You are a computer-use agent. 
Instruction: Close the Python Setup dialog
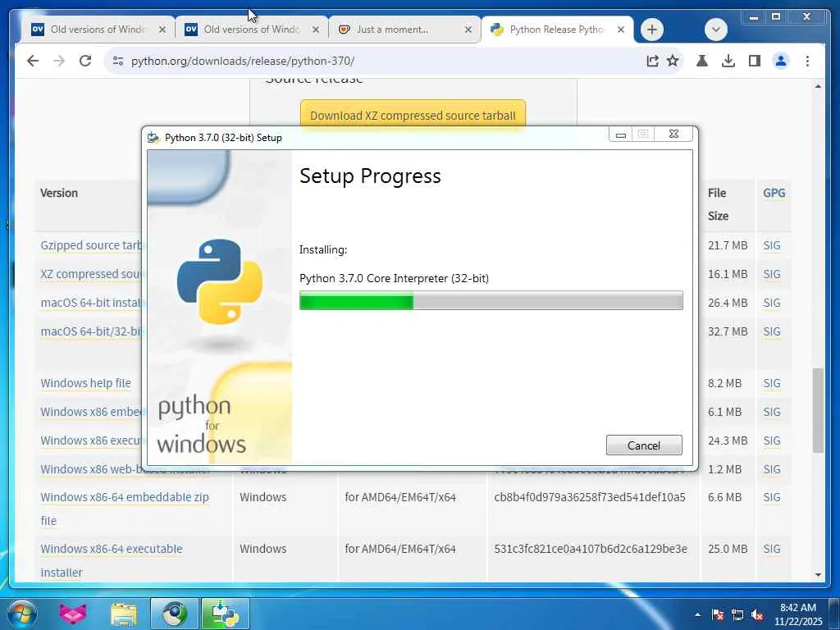(673, 135)
